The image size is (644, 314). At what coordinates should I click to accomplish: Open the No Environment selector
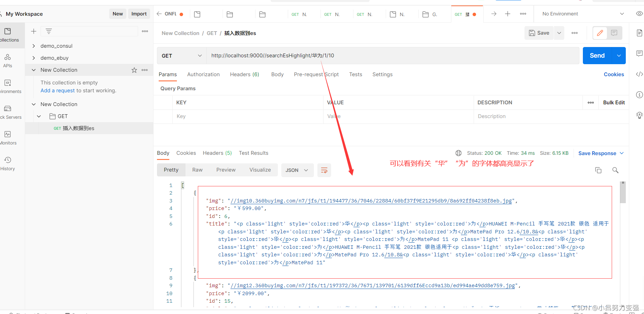[583, 14]
